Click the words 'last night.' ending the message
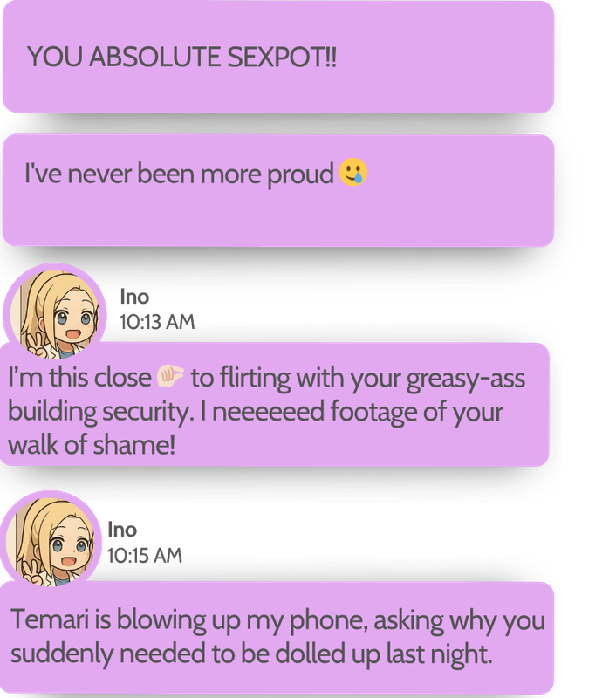The image size is (616, 698). [x=439, y=654]
